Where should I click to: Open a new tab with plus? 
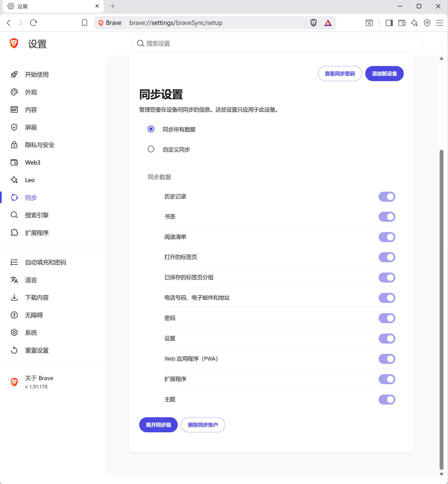pyautogui.click(x=112, y=6)
